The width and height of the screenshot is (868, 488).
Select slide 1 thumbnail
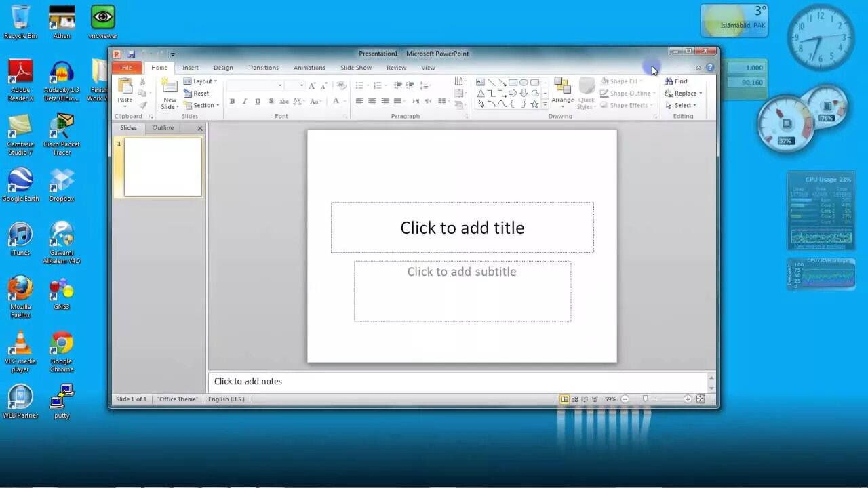(163, 167)
